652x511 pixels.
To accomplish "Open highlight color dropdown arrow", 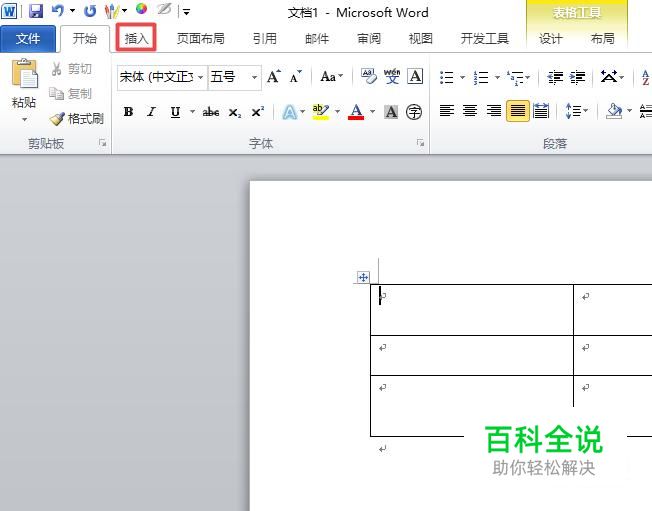I will click(337, 111).
